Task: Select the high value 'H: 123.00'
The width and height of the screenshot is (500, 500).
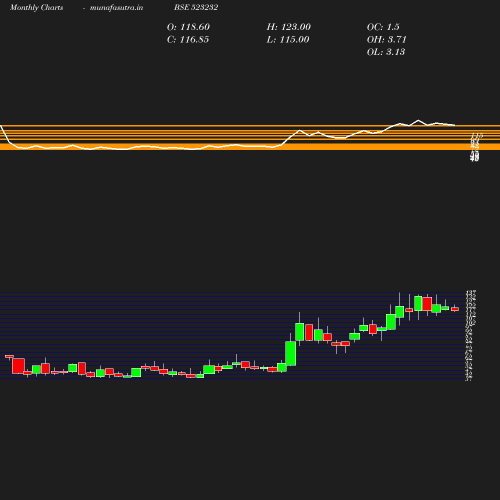Action: pos(289,27)
